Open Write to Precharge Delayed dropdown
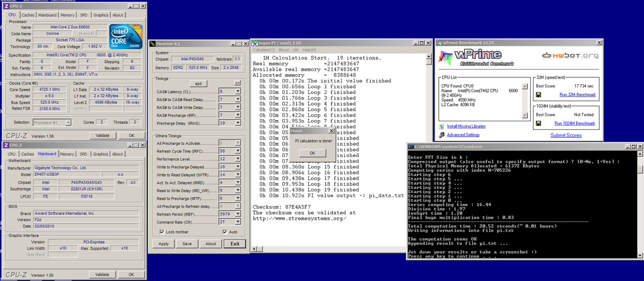The width and height of the screenshot is (644, 281). tap(238, 167)
